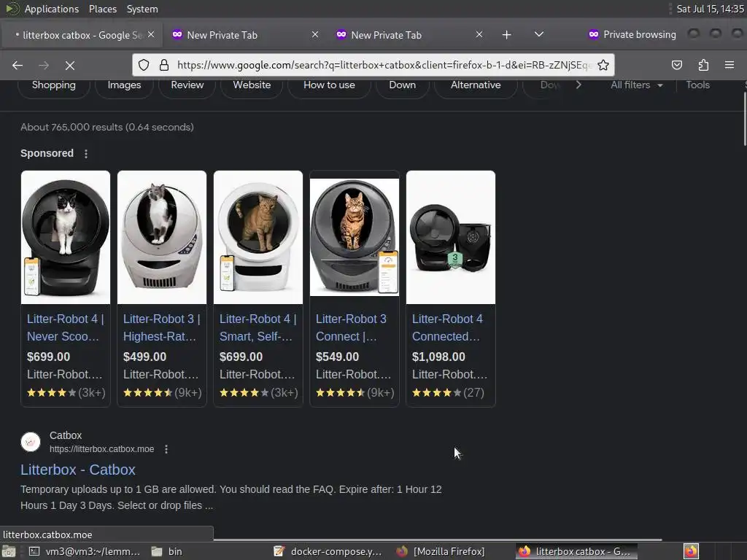The width and height of the screenshot is (747, 560).
Task: Select the Down filter chip
Action: 403,85
